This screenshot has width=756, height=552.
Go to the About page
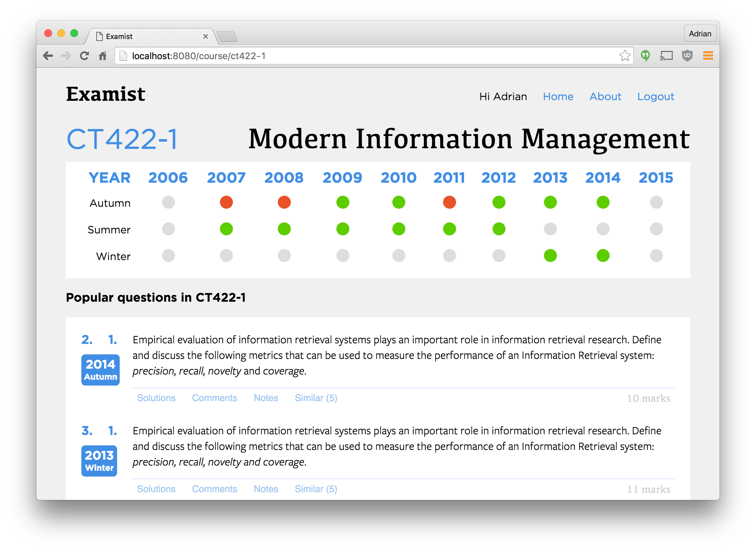(605, 97)
